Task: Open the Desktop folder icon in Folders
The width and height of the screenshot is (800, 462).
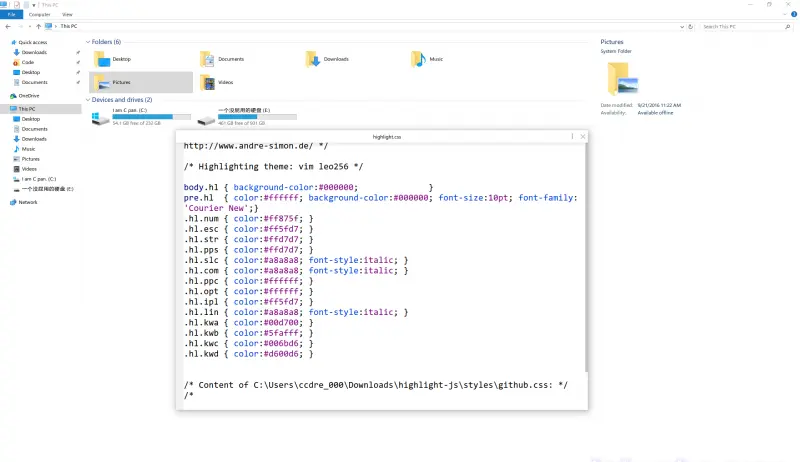Action: [x=102, y=59]
